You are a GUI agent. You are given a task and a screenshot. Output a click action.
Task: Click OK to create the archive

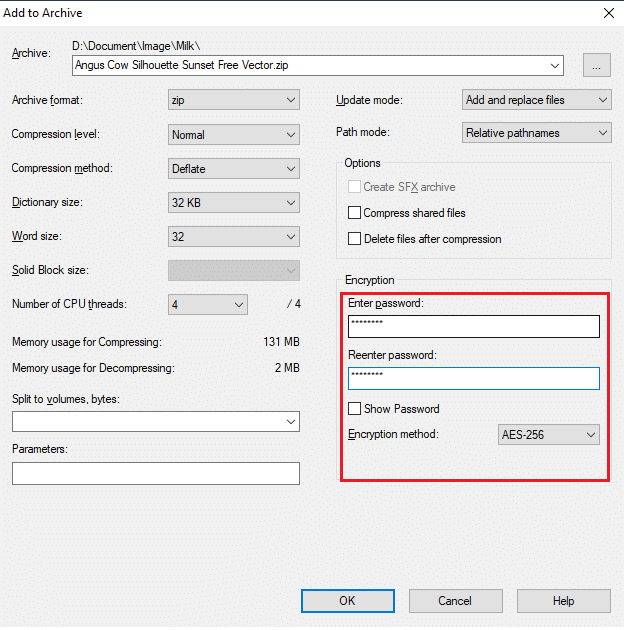pos(347,601)
